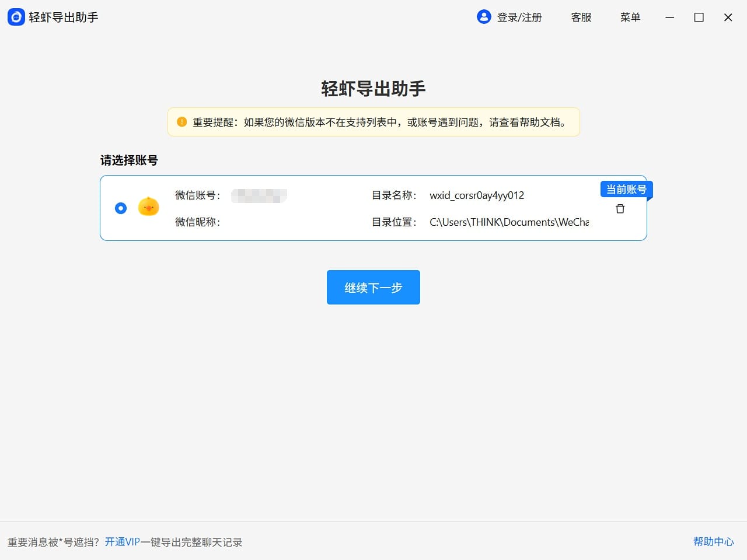Click the 目录位置 label
Viewport: 747px width, 560px height.
click(x=395, y=222)
